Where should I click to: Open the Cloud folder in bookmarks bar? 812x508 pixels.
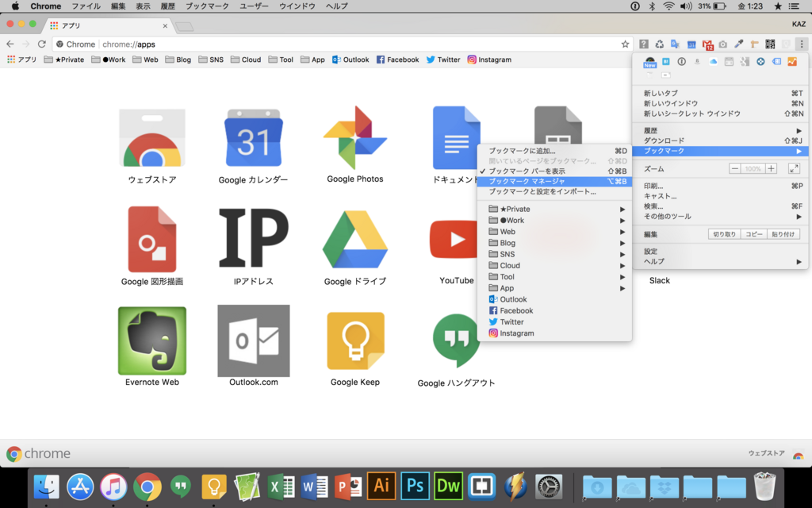click(246, 60)
